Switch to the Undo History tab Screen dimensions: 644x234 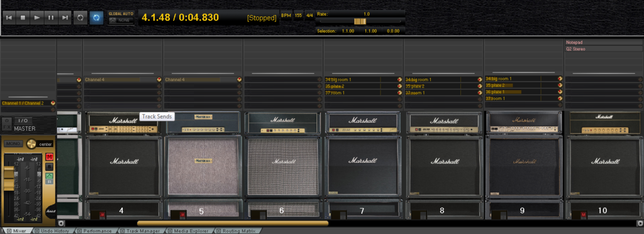point(54,231)
